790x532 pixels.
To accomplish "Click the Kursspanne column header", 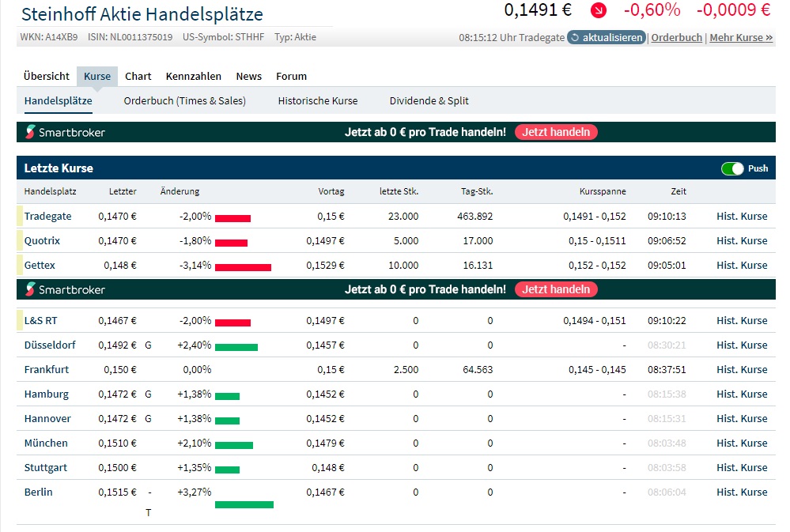I will click(603, 191).
